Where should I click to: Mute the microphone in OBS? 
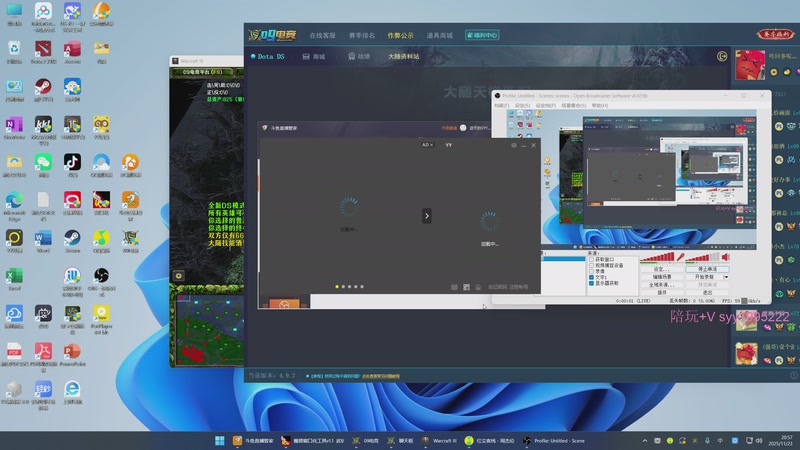click(x=681, y=257)
